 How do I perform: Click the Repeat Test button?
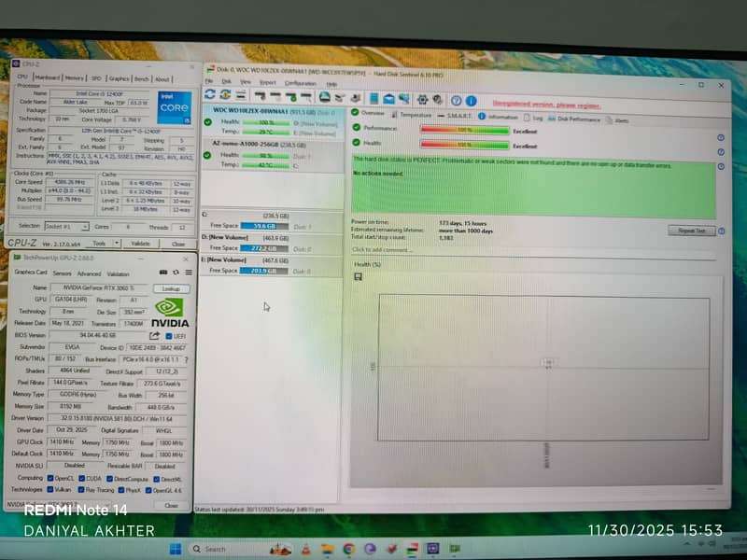tap(692, 231)
